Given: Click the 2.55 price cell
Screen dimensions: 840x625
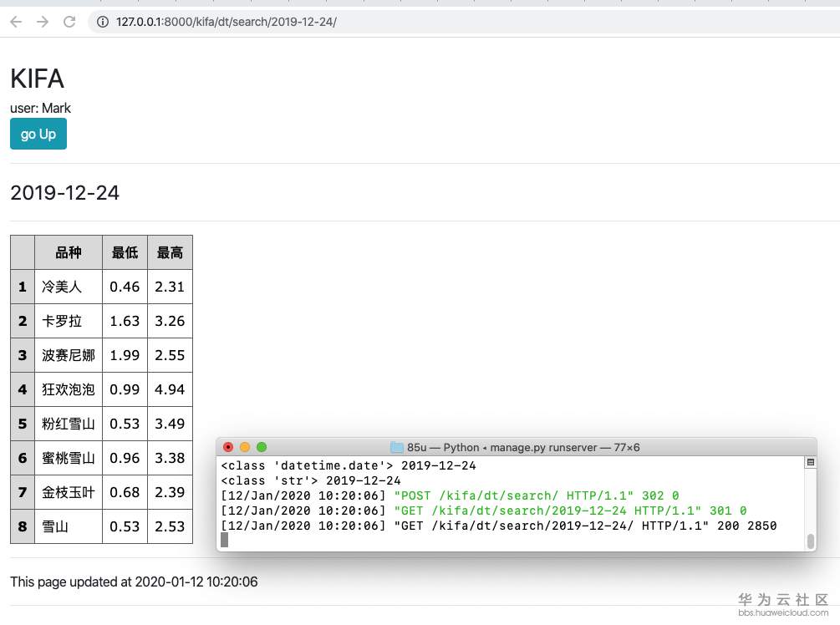Looking at the screenshot, I should point(170,355).
